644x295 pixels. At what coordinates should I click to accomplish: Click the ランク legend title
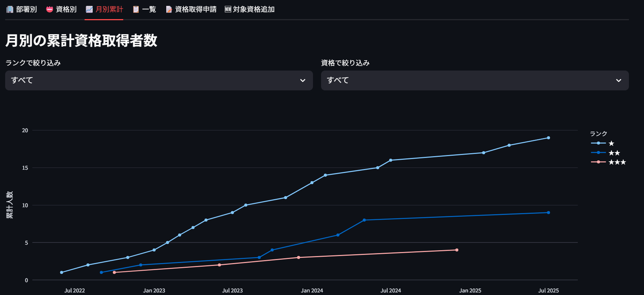point(598,134)
